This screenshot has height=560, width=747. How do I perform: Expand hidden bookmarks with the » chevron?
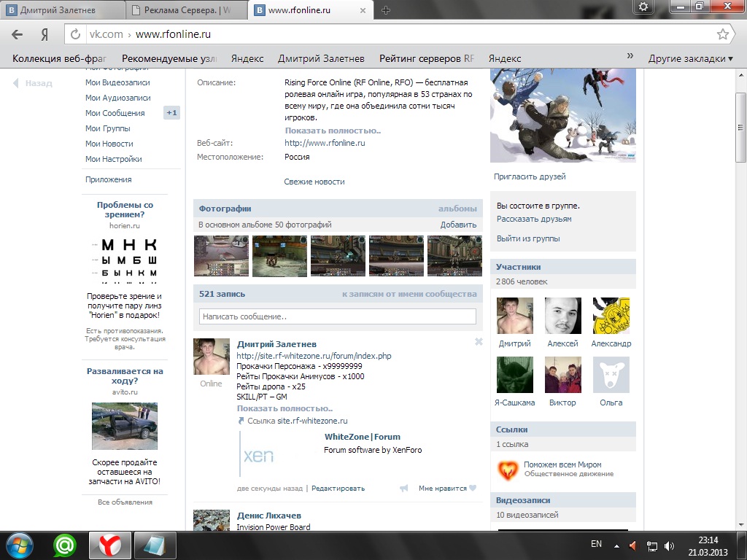(x=630, y=55)
